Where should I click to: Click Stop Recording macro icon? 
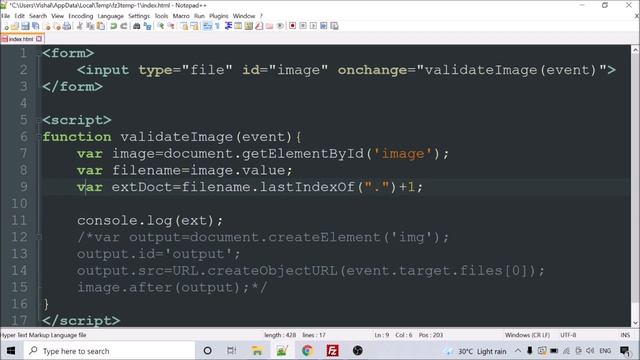(303, 26)
